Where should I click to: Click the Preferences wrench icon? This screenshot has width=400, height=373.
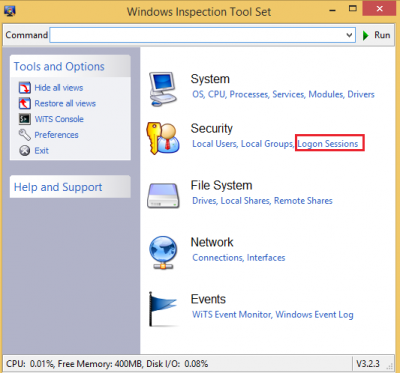25,135
